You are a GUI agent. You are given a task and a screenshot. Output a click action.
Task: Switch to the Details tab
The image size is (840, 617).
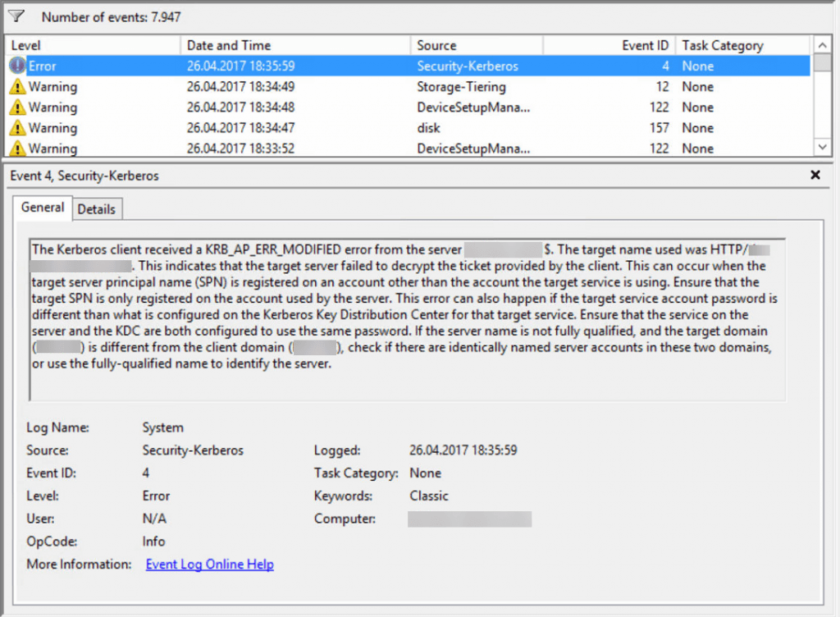point(97,209)
